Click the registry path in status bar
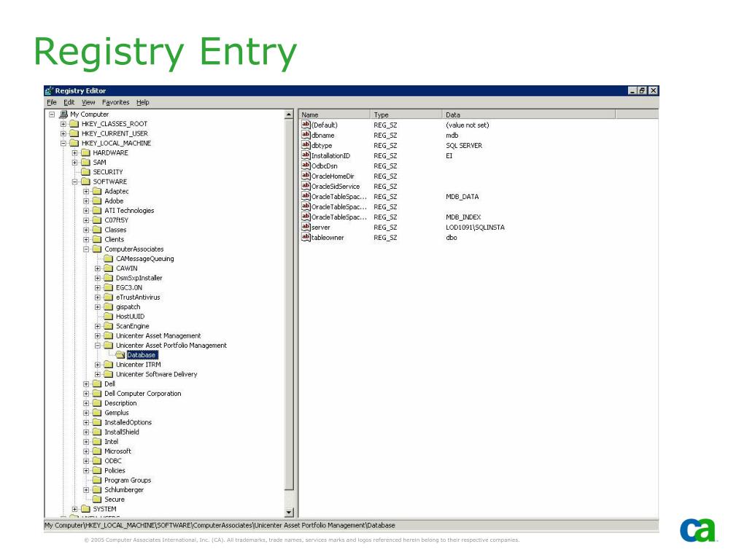The image size is (747, 560). click(220, 525)
